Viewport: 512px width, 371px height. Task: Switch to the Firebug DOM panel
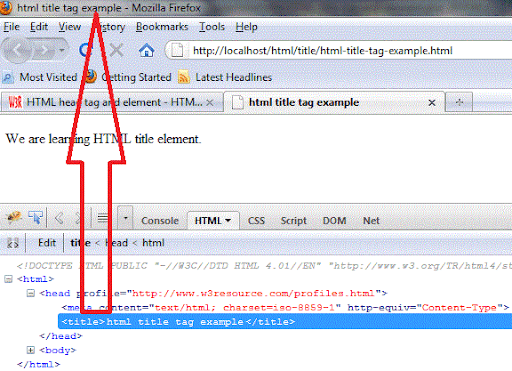tap(334, 221)
